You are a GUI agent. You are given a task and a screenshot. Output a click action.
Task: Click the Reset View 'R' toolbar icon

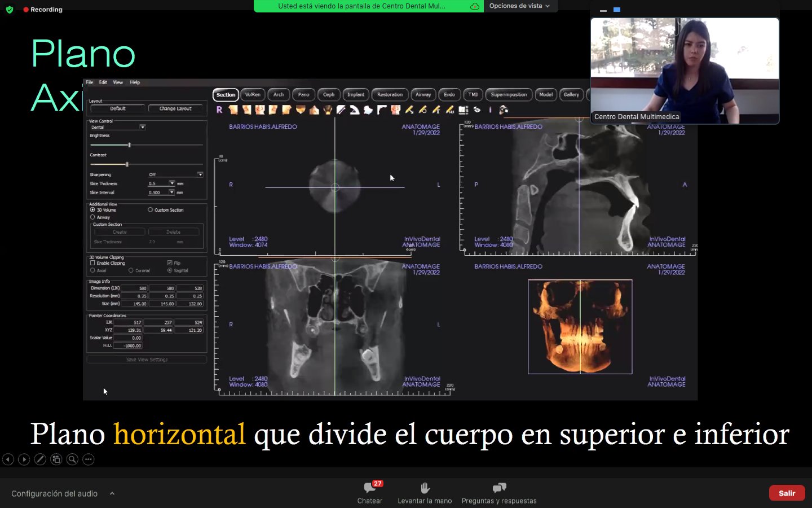pyautogui.click(x=219, y=110)
